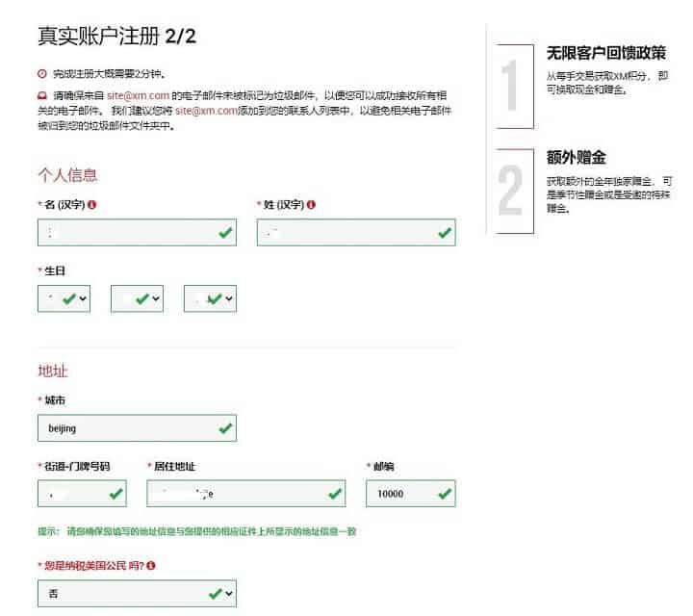
Task: Click the green checkmark in the 邮编 field
Action: tap(445, 493)
